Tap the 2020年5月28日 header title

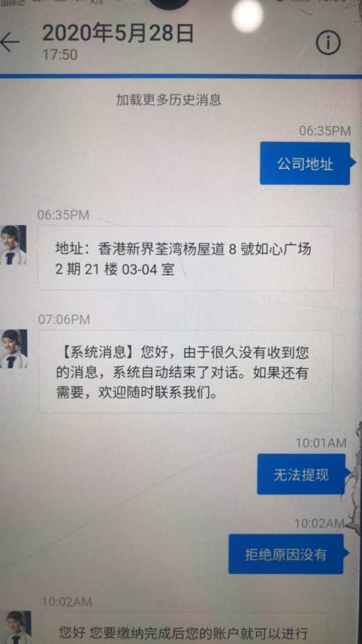coord(118,34)
